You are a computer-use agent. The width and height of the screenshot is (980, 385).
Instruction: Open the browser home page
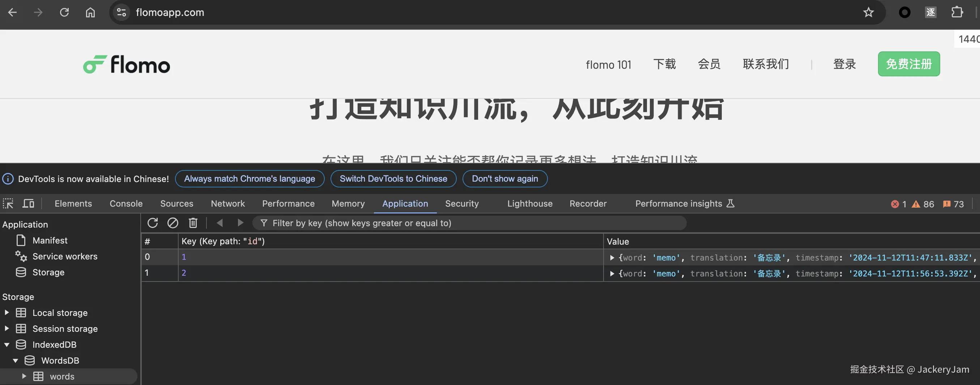pos(90,13)
